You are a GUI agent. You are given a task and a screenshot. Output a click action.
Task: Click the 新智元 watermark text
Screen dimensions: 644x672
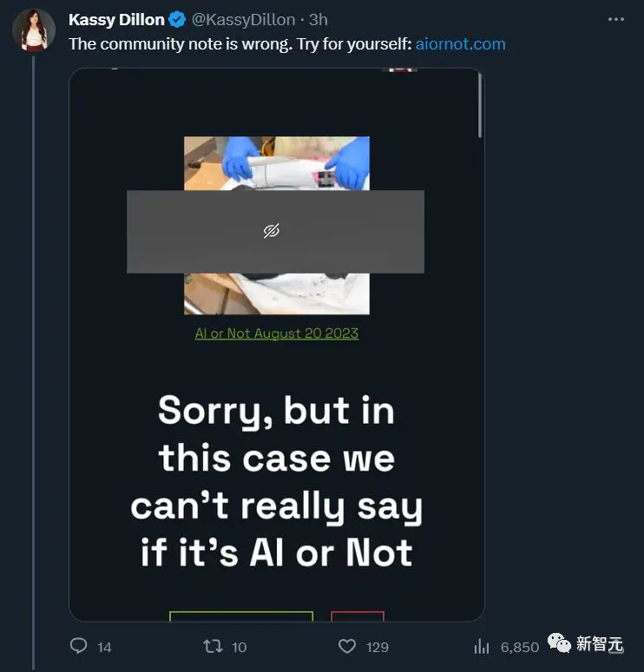(x=600, y=644)
